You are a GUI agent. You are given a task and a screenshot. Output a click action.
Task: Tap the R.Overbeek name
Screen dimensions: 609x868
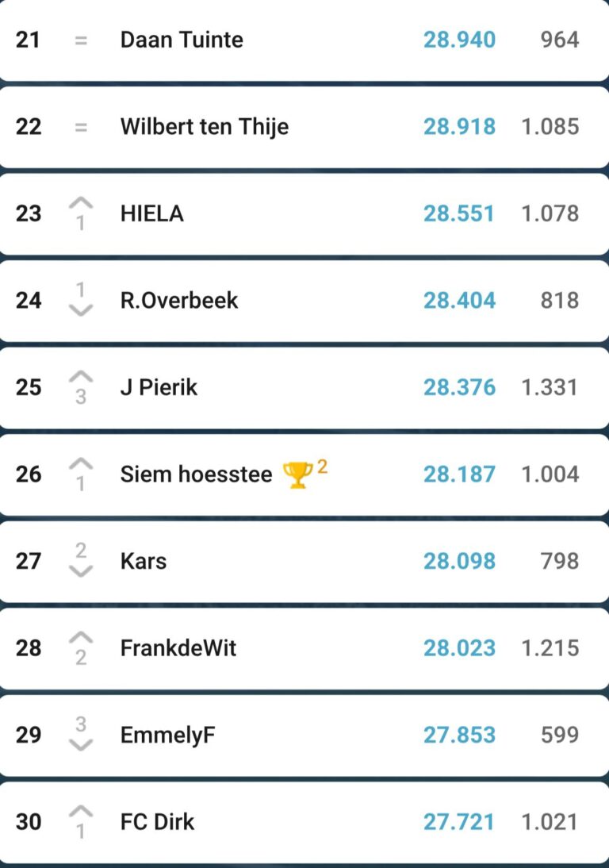click(x=178, y=301)
